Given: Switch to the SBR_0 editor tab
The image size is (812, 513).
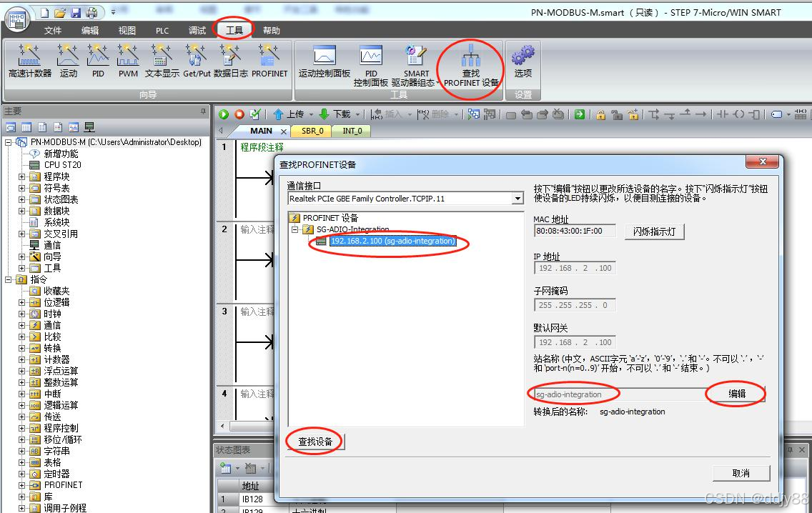Looking at the screenshot, I should (x=312, y=131).
